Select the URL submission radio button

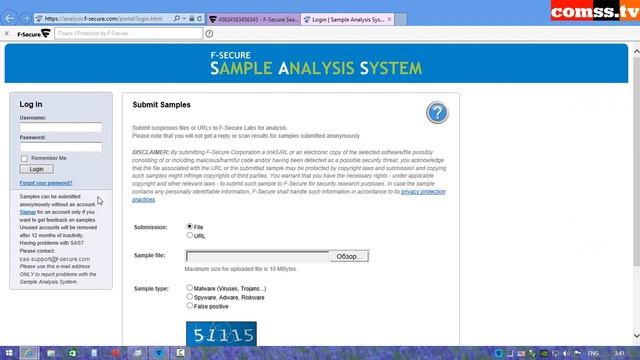point(189,236)
